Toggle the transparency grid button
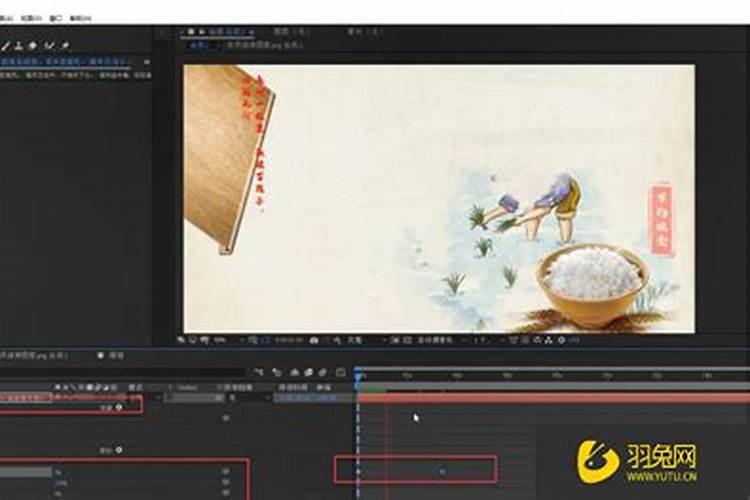 coord(408,340)
